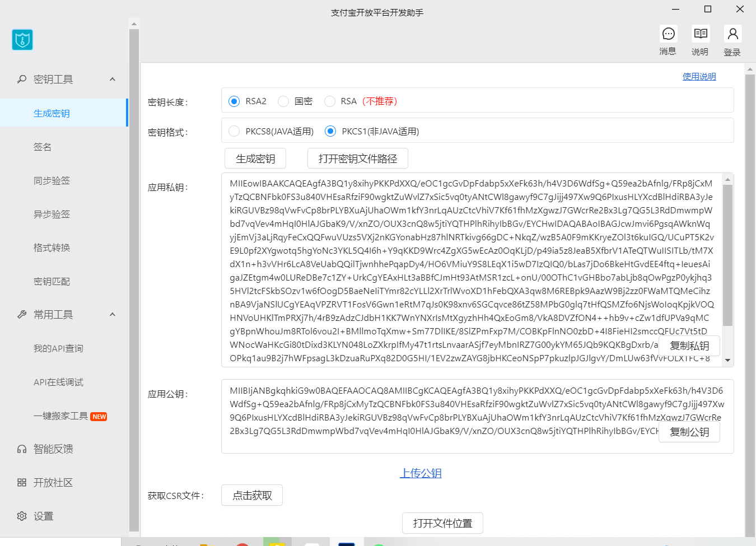756x546 pixels.
Task: Click the grid icon for 开放社区
Action: [22, 483]
